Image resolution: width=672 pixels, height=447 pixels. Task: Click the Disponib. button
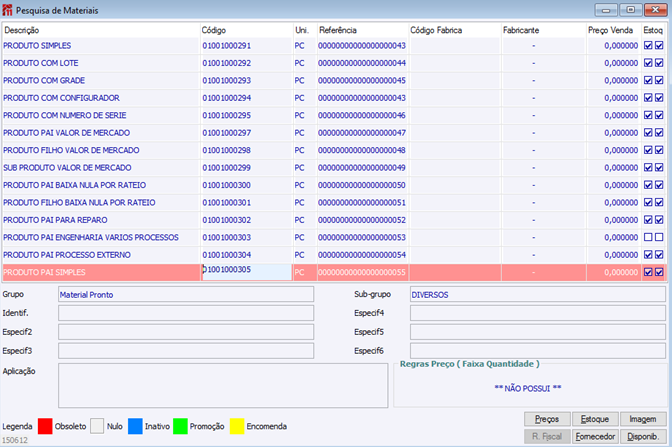click(643, 436)
